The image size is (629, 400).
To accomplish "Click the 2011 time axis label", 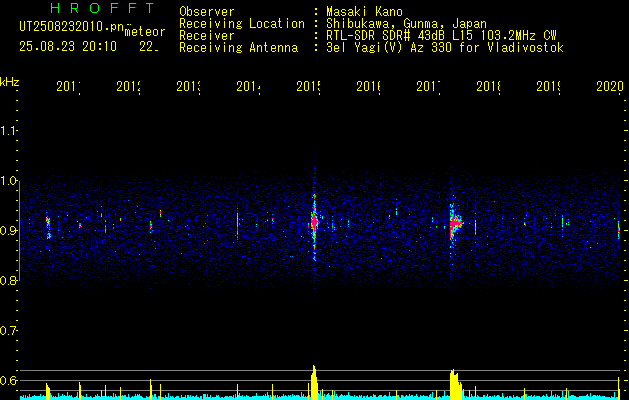I will (x=68, y=87).
